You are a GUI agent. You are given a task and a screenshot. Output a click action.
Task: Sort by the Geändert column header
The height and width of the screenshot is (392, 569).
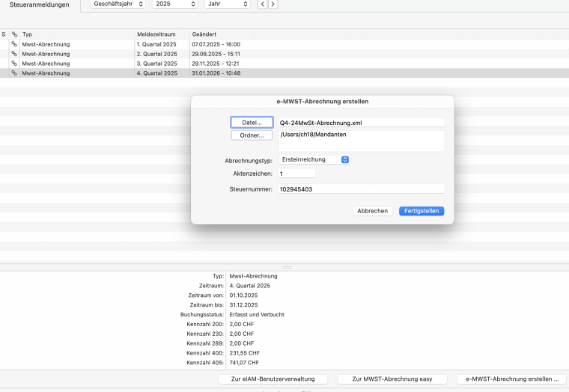[221, 34]
